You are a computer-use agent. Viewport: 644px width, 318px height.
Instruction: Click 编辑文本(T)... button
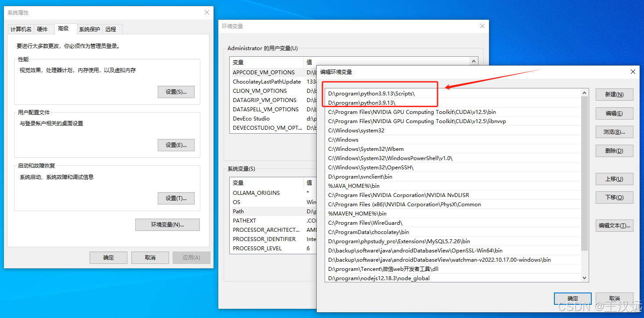[x=614, y=226]
